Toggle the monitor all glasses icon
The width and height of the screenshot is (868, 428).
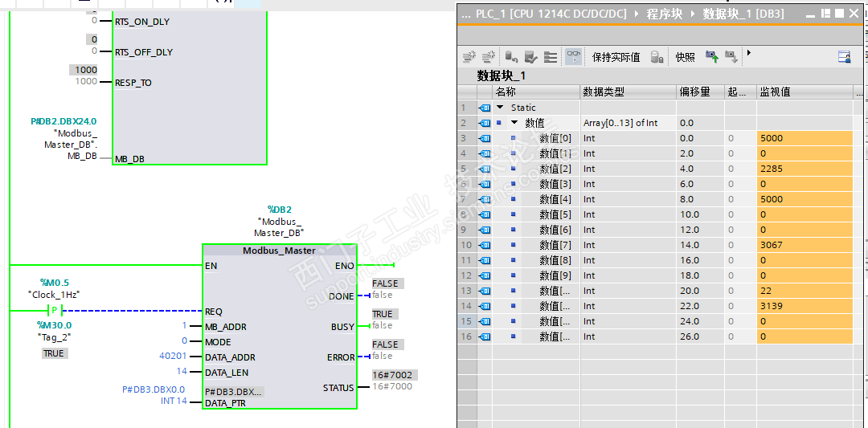(574, 56)
